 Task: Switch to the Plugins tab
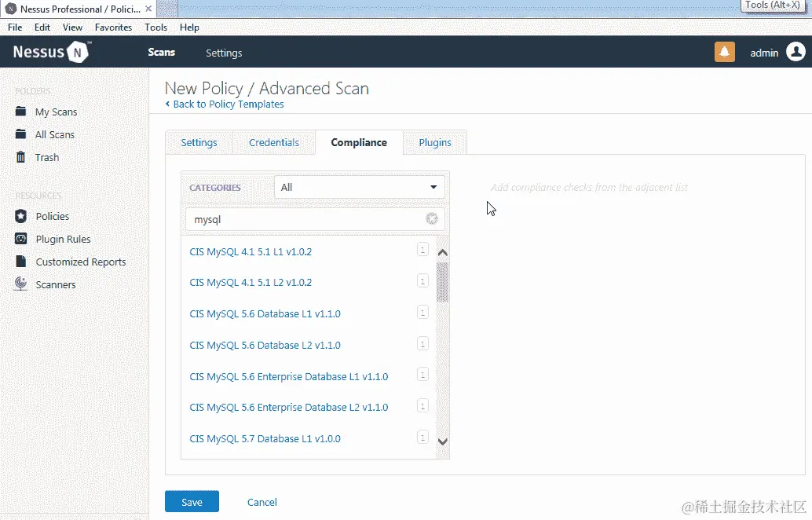[x=435, y=142]
